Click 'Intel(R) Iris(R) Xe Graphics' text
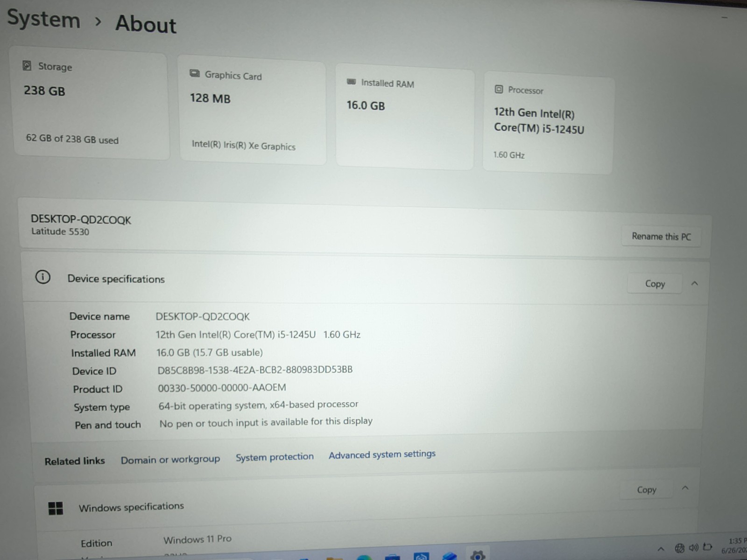The image size is (747, 560). coord(243,145)
